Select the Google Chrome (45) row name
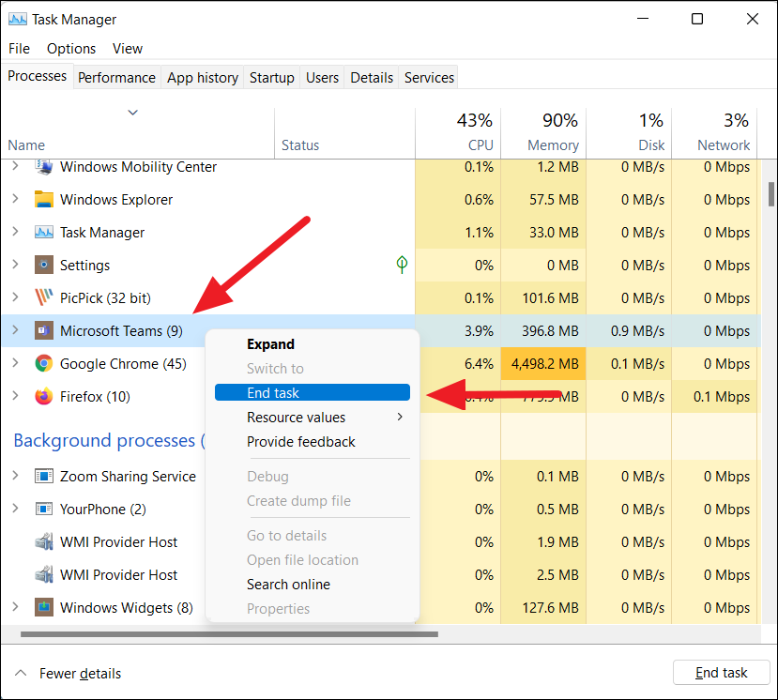Screen dimensions: 778x700 tap(123, 364)
